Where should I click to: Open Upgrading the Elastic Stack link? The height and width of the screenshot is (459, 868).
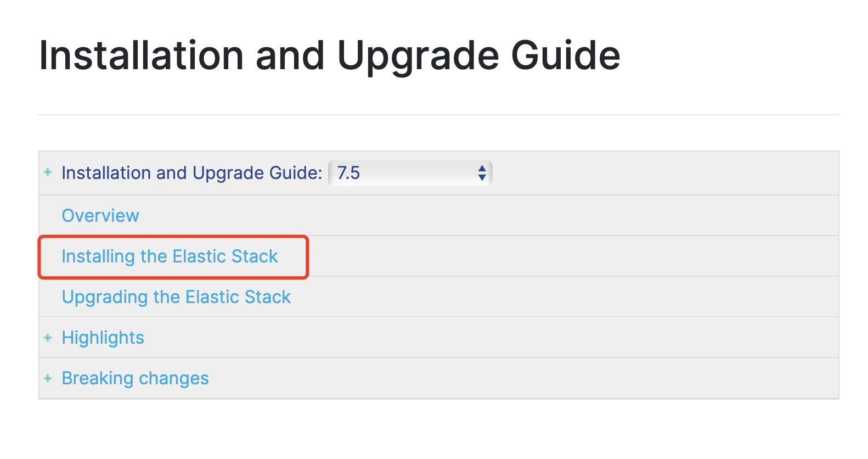(x=176, y=297)
